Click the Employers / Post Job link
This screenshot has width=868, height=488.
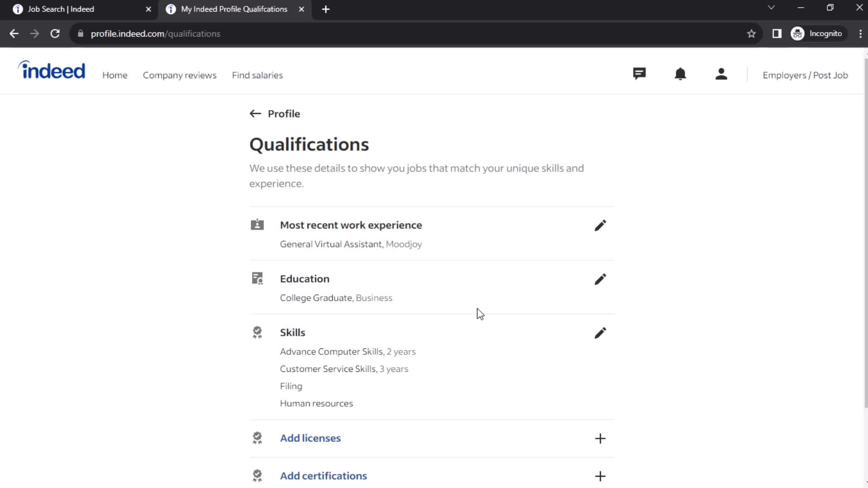pos(806,75)
